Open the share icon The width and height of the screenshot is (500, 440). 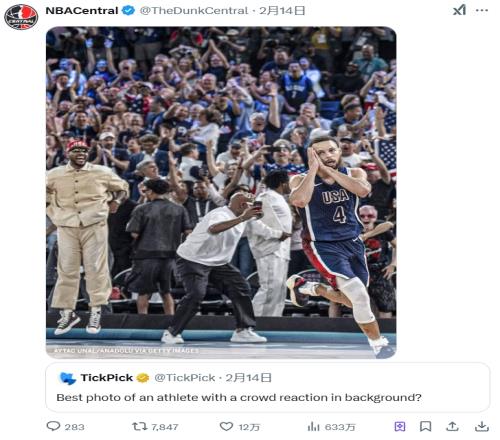(452, 426)
